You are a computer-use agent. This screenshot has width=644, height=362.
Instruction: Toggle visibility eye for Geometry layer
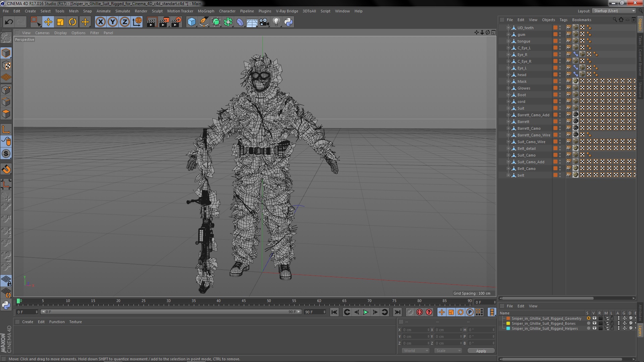pyautogui.click(x=594, y=318)
